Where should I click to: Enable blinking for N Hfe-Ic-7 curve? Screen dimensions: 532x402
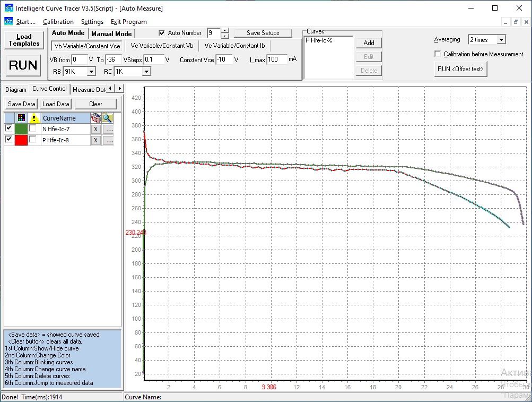(32, 129)
